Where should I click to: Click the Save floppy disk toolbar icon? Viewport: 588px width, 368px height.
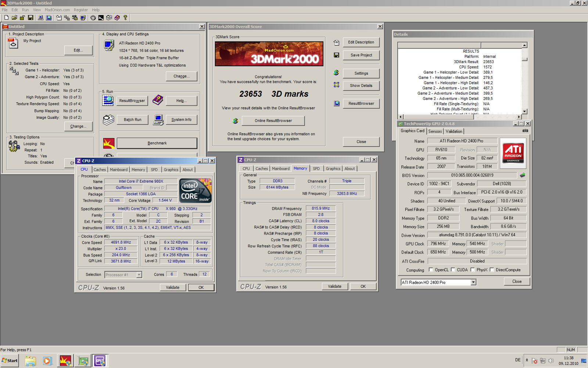click(x=31, y=18)
